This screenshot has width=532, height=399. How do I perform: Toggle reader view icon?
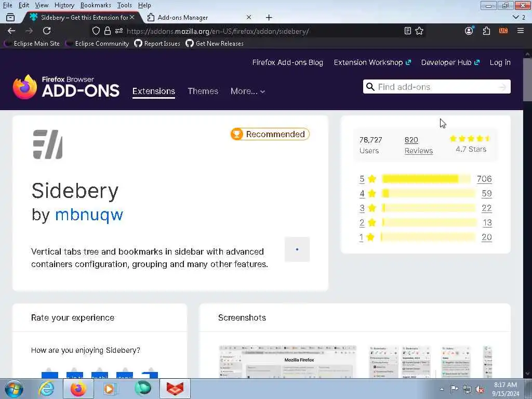[408, 31]
